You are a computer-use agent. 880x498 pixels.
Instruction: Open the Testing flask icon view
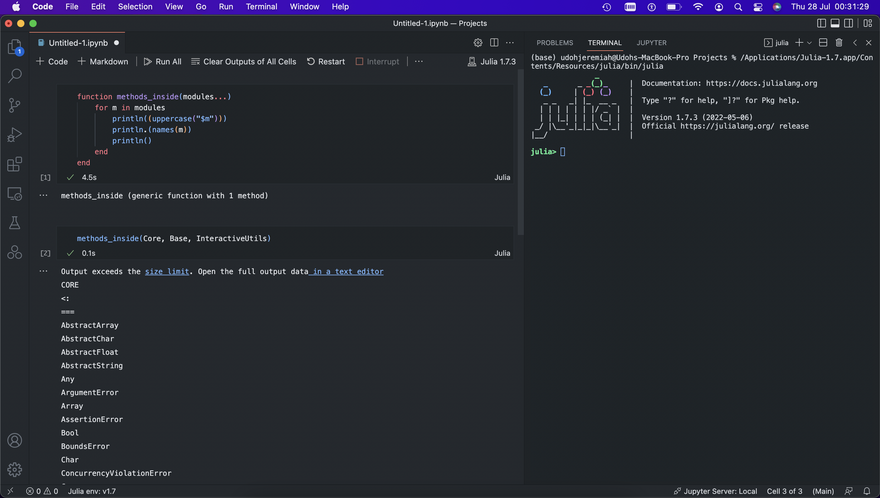tap(15, 222)
